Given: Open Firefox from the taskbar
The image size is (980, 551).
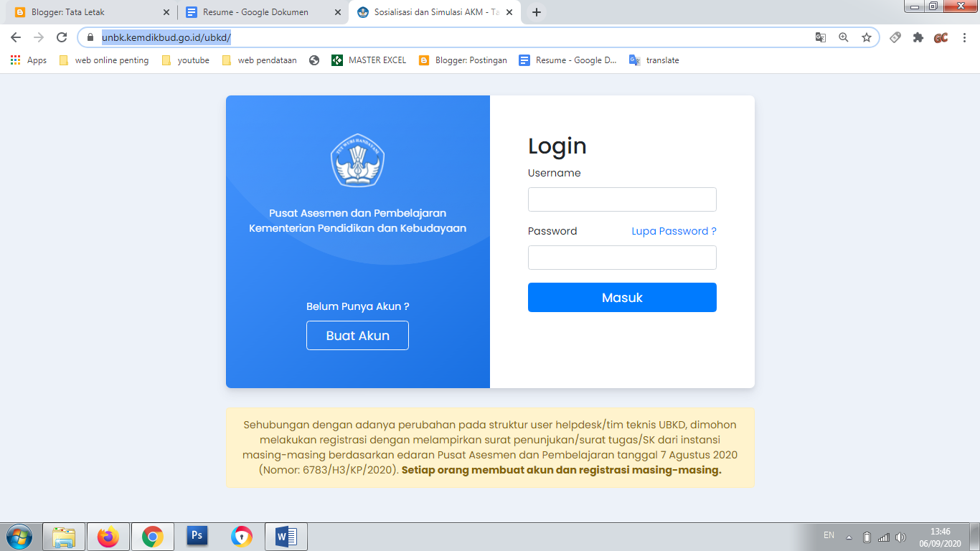Looking at the screenshot, I should point(108,536).
